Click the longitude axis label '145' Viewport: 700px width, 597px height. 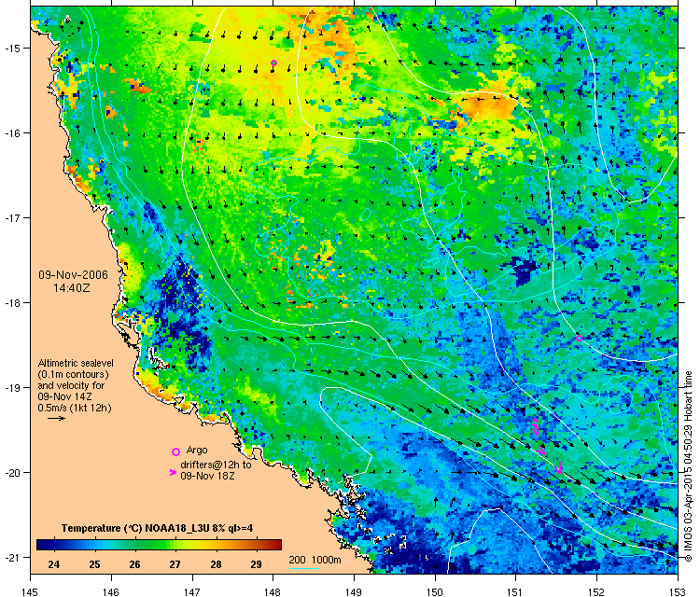30,591
